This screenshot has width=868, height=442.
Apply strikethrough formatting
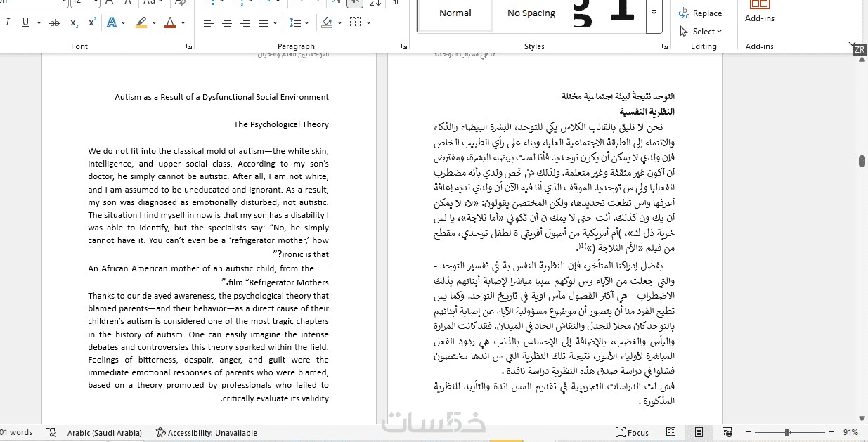tap(55, 22)
